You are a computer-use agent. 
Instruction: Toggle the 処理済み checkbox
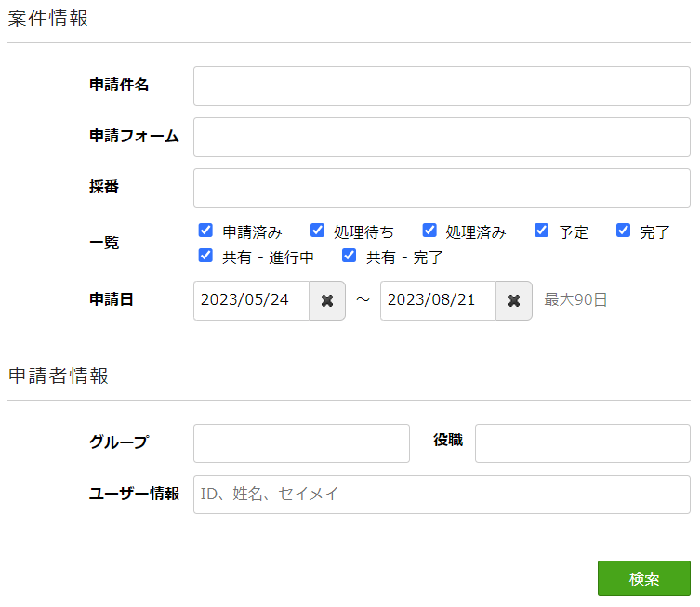tap(429, 231)
